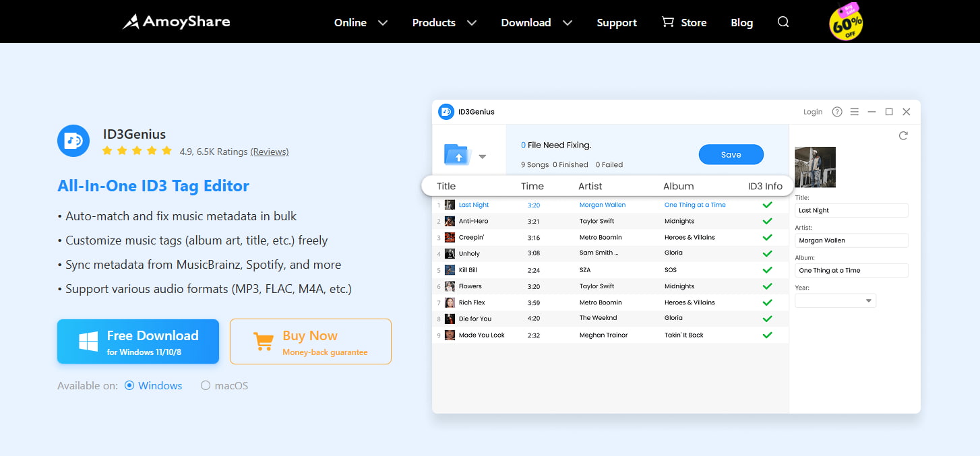Click the Album input field
Image resolution: width=980 pixels, height=456 pixels.
852,270
